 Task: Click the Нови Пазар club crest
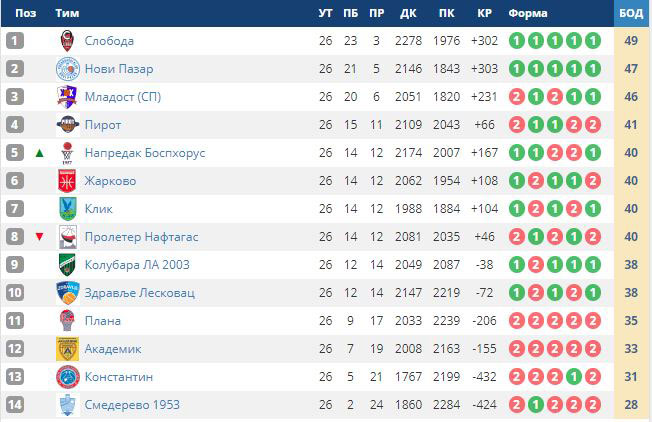point(67,69)
